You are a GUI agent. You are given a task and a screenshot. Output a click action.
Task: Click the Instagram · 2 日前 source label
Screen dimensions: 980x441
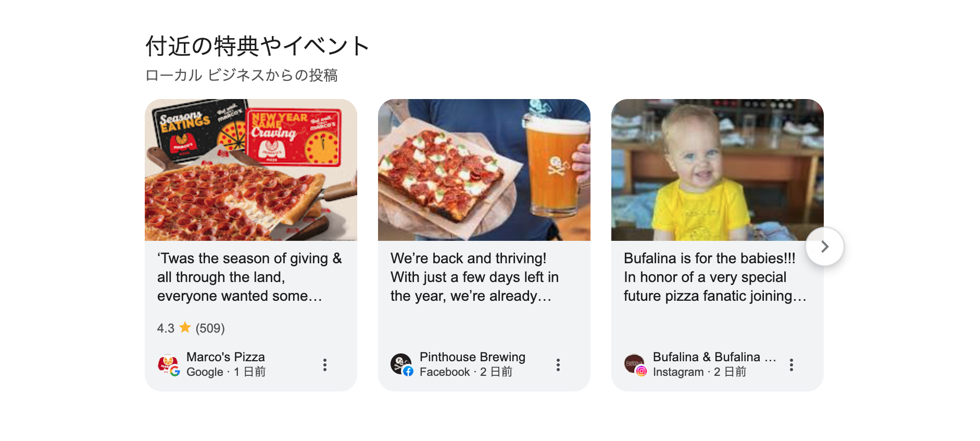pos(699,372)
